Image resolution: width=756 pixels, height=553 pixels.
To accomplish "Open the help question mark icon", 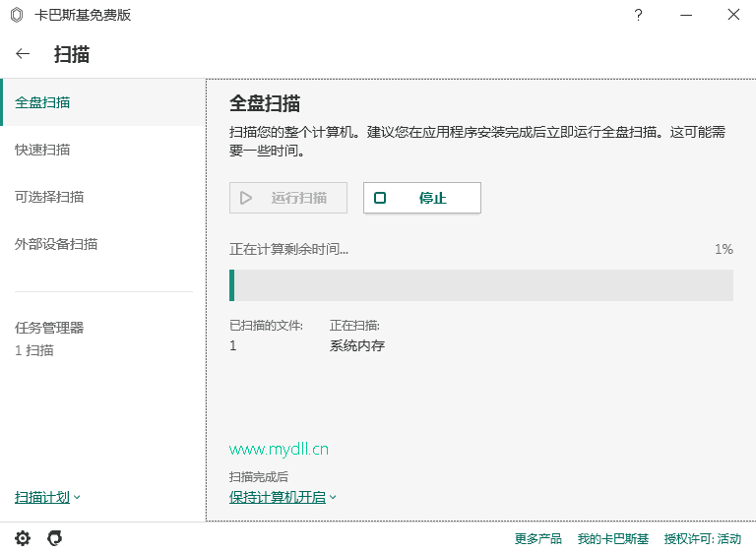I will (x=638, y=15).
